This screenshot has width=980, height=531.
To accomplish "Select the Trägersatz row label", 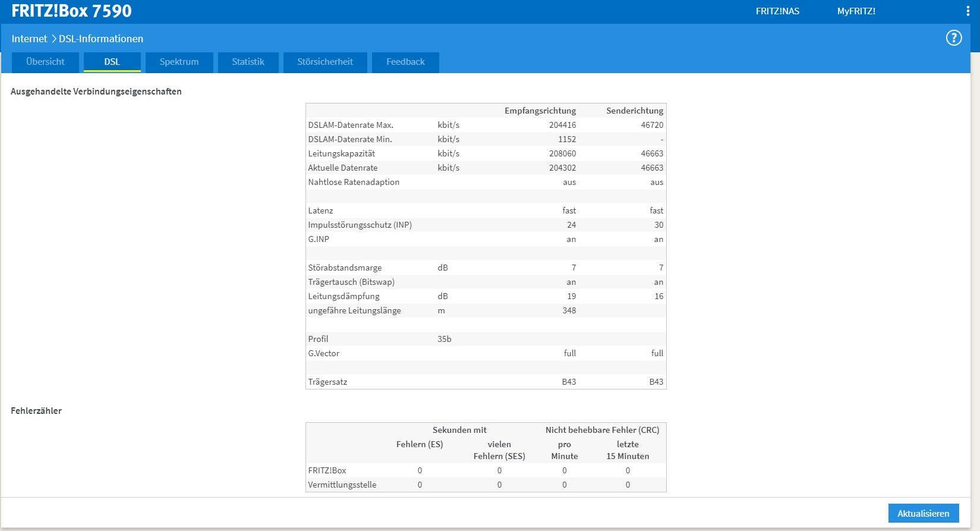I will point(327,382).
